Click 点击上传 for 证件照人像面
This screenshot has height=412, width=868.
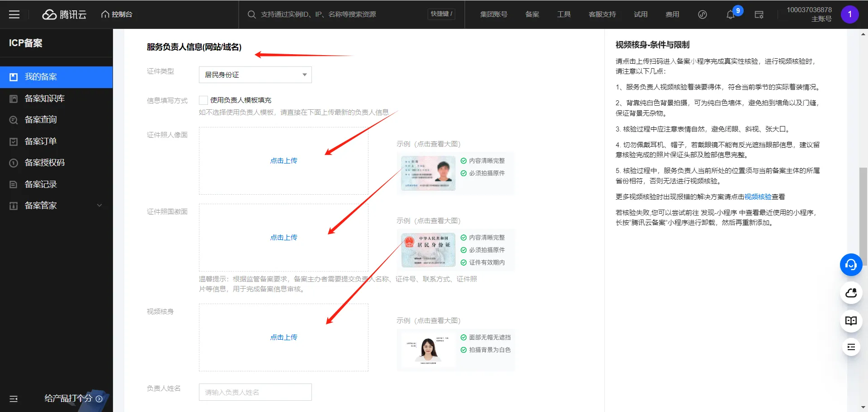(283, 161)
